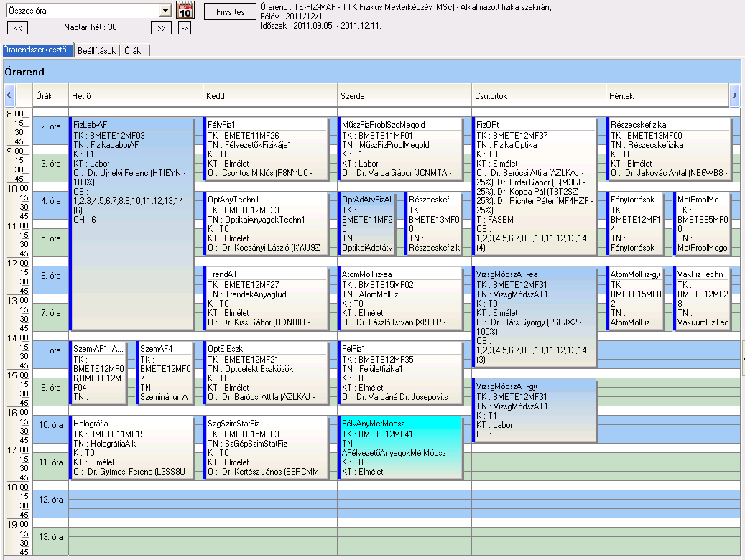Select the MűszFizProblSzgMegold course block

coord(401,149)
